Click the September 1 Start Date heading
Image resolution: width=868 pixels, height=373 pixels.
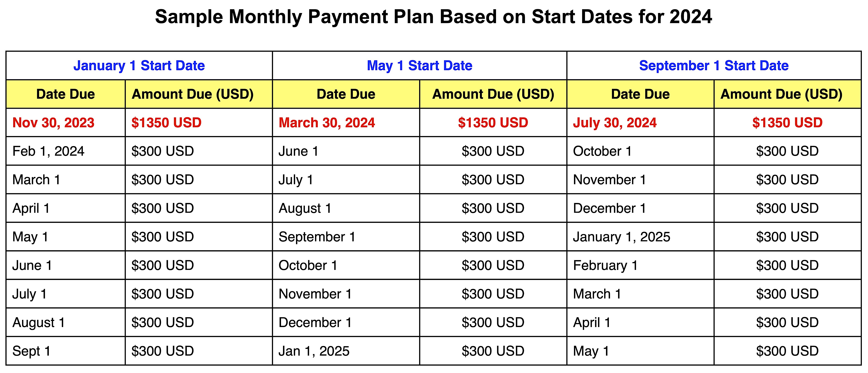(714, 65)
